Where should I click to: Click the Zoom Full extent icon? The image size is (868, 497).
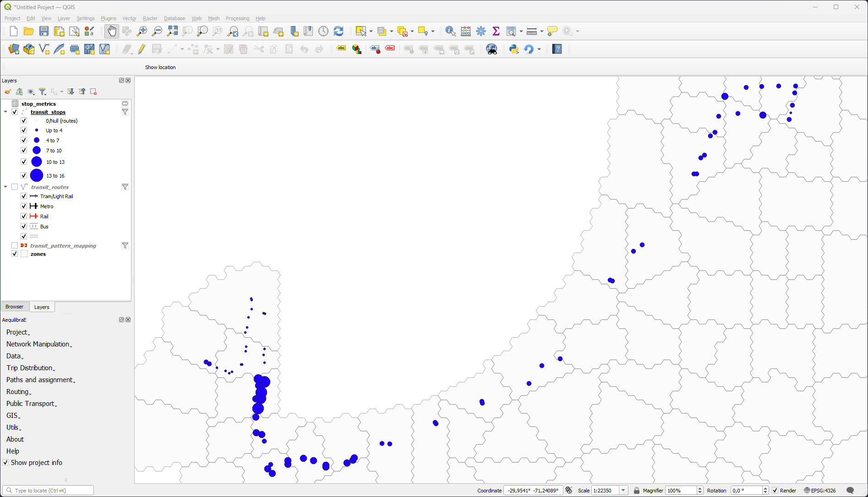click(172, 31)
